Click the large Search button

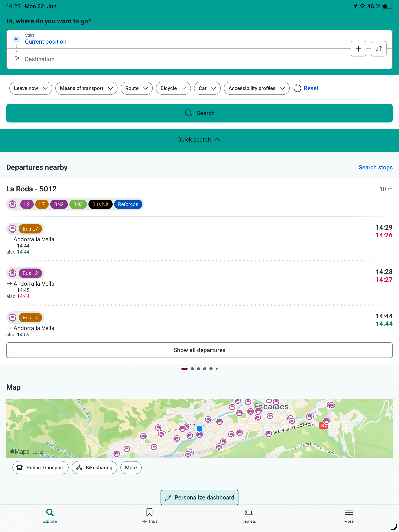coord(199,113)
